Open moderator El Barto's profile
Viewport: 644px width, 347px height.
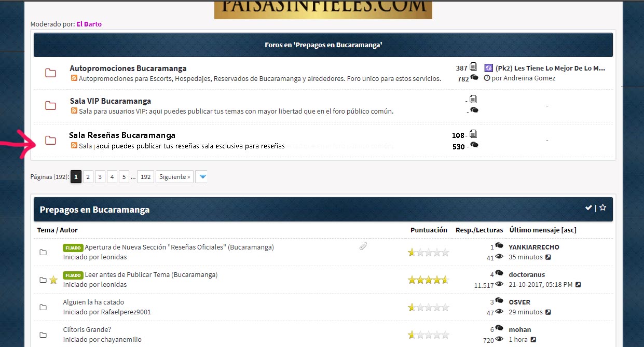coord(89,24)
